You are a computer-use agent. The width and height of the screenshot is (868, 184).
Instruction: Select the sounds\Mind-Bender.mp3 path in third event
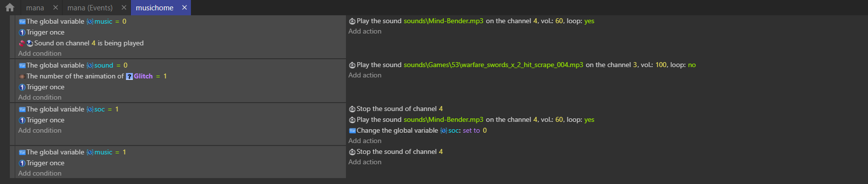[443, 120]
